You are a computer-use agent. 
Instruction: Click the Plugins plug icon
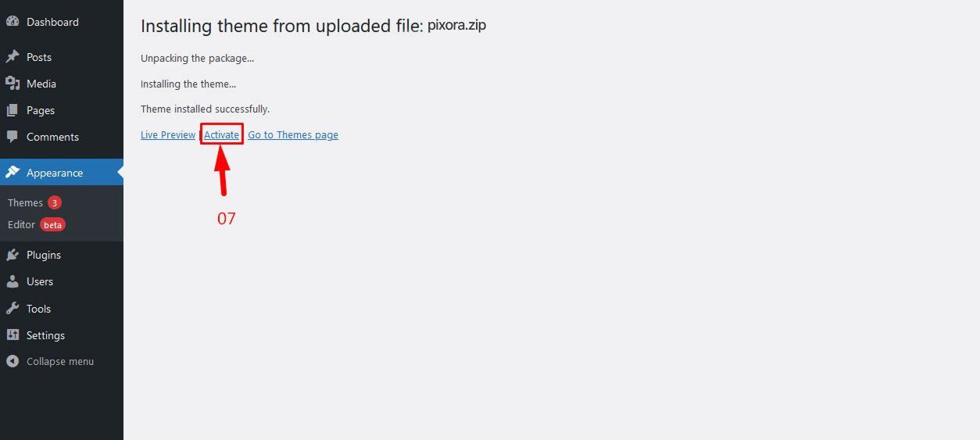click(x=13, y=255)
